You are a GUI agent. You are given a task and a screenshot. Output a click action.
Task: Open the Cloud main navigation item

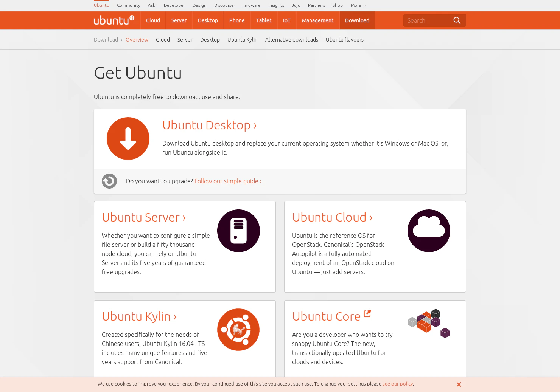(x=153, y=20)
